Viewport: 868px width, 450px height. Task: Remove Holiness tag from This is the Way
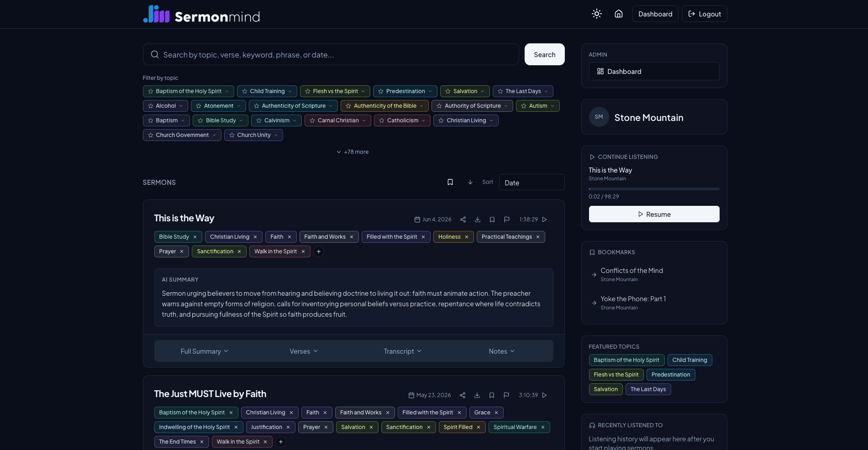(x=466, y=237)
